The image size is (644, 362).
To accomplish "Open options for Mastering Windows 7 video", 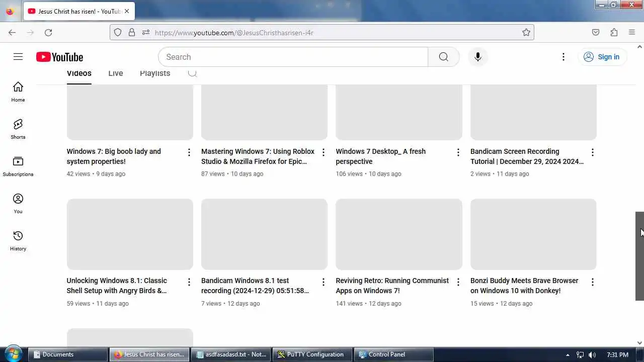I will [x=324, y=152].
